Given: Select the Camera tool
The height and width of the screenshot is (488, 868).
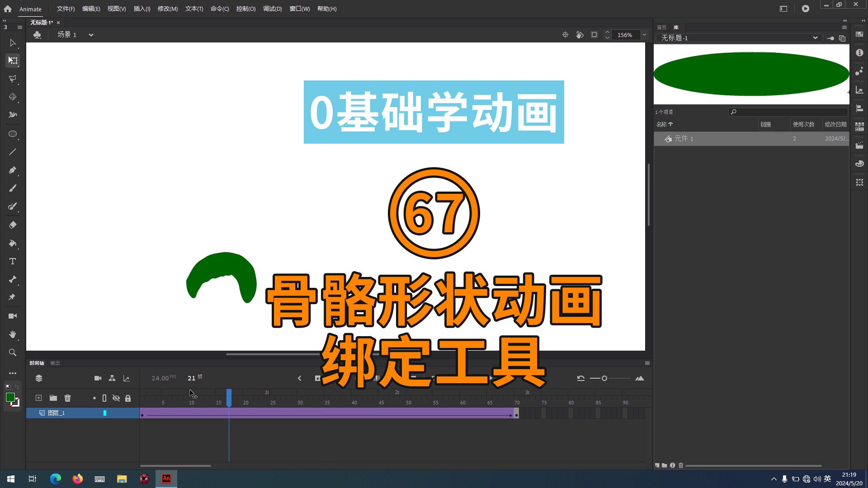Looking at the screenshot, I should pos(12,315).
